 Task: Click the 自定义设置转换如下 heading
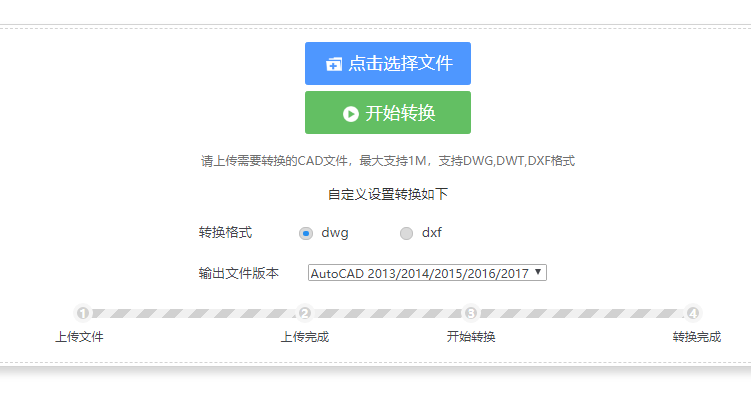388,194
